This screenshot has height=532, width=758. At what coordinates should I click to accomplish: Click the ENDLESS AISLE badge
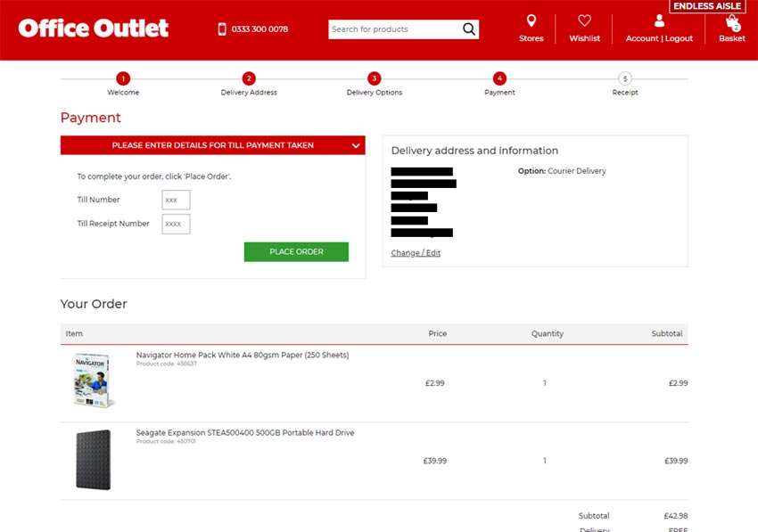(707, 6)
